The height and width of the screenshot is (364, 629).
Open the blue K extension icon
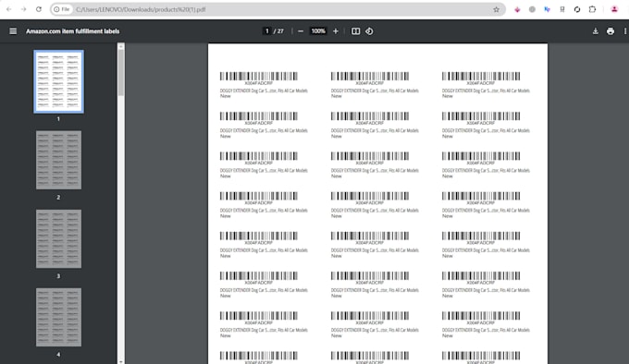point(547,9)
